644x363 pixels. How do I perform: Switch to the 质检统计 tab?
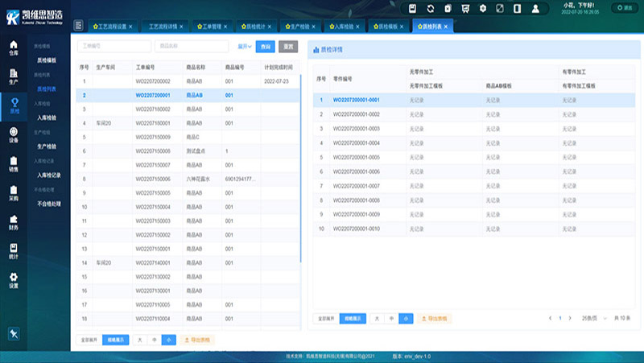(x=256, y=27)
